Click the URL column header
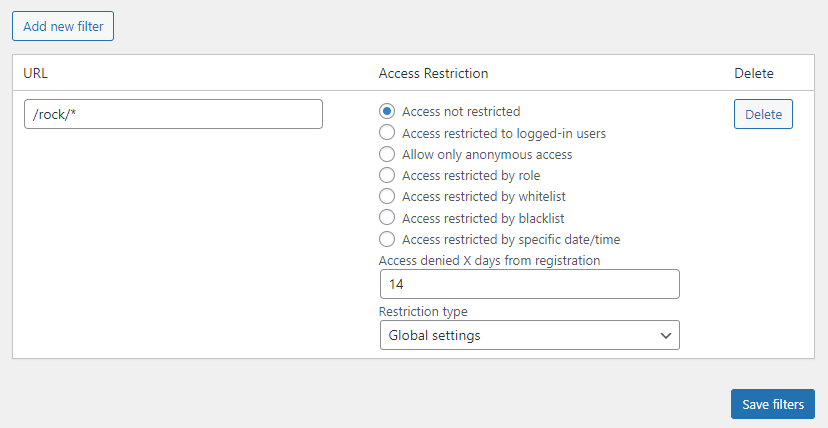828x428 pixels. 35,73
